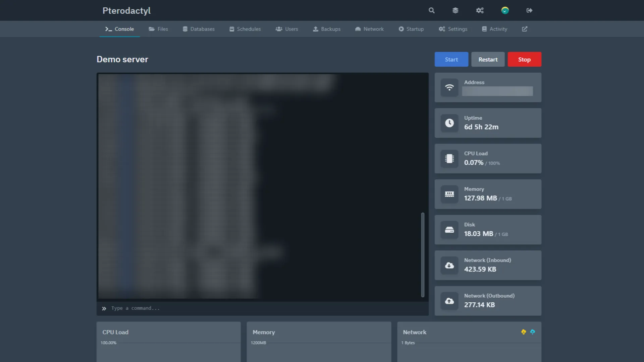Image resolution: width=644 pixels, height=362 pixels.
Task: Click the Disk drive icon
Action: point(449,230)
